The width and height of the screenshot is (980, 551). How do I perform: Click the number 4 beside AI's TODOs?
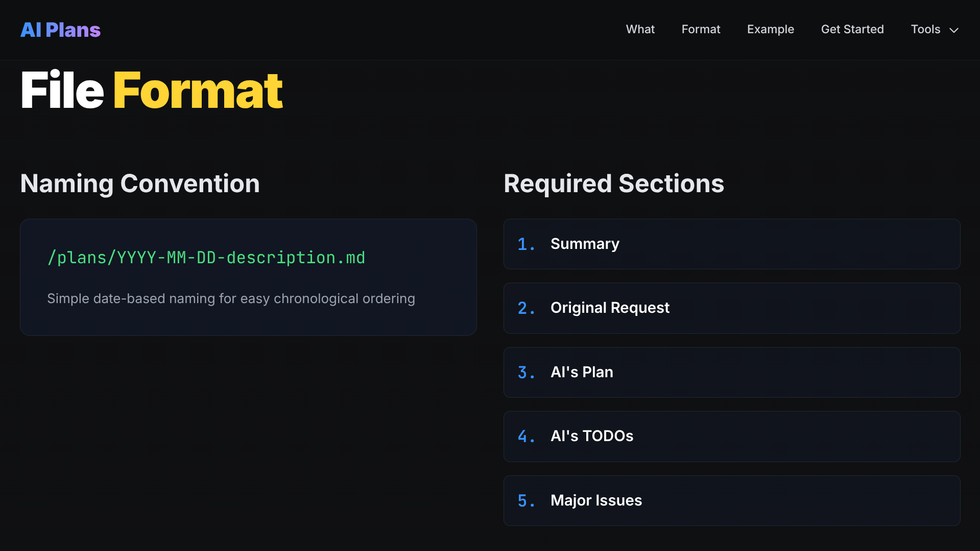click(x=525, y=437)
